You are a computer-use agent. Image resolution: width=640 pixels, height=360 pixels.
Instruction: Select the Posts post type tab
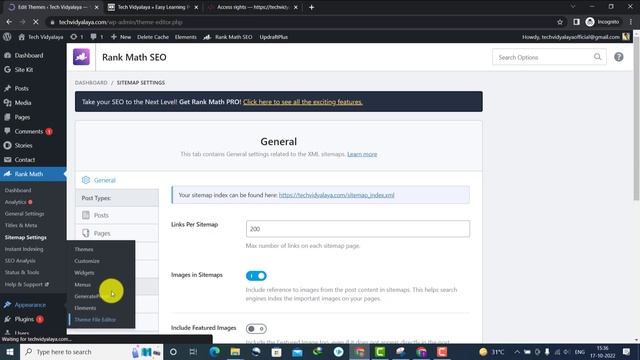click(x=117, y=215)
